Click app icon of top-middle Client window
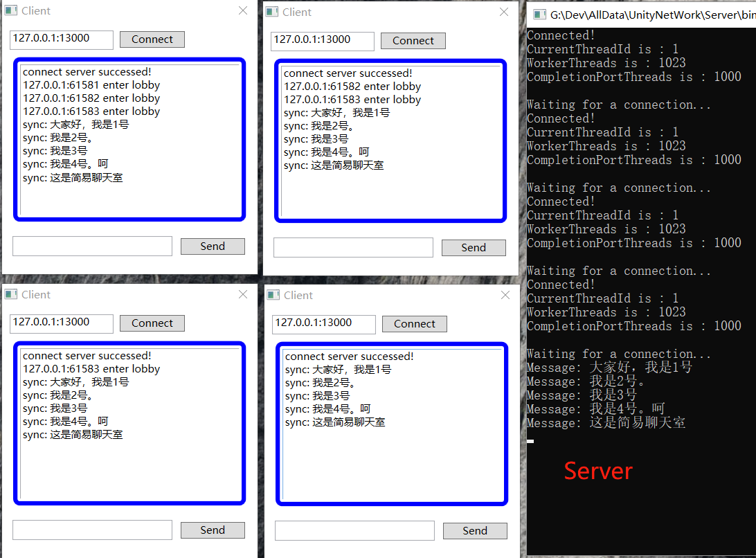This screenshot has height=558, width=756. pyautogui.click(x=272, y=12)
